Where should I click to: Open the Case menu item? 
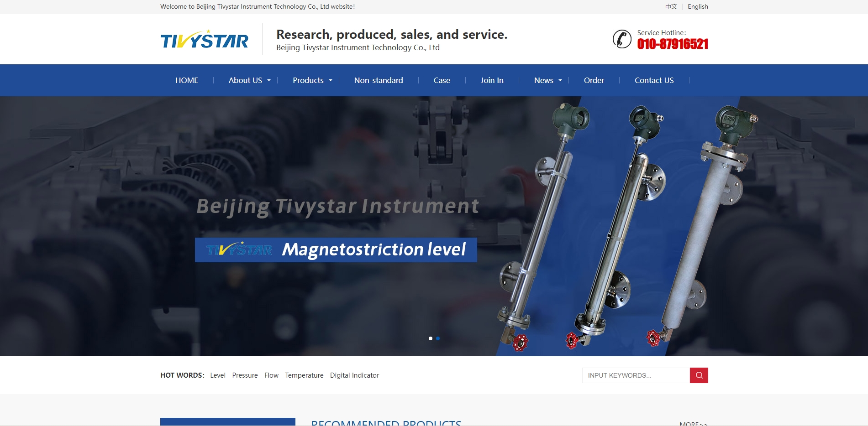pos(442,80)
